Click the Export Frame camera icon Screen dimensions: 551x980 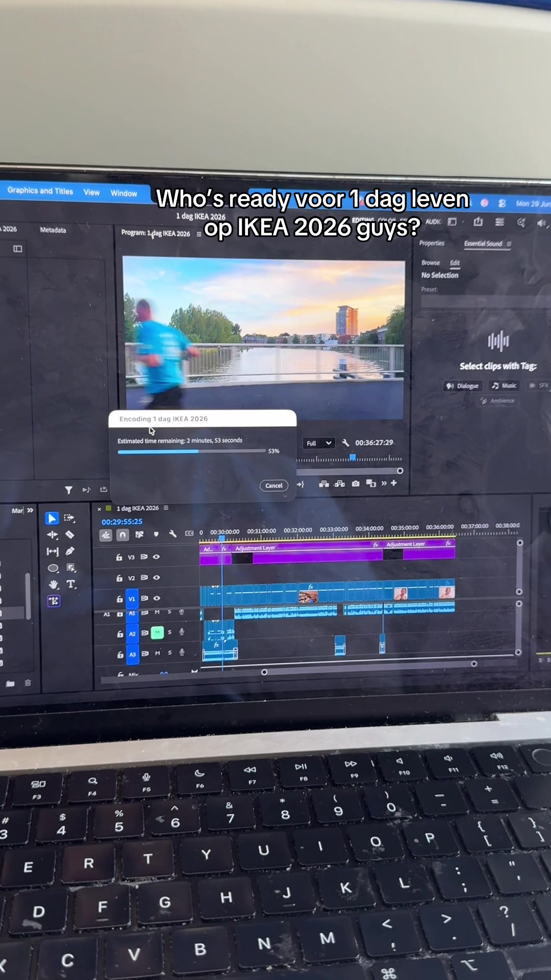point(356,483)
